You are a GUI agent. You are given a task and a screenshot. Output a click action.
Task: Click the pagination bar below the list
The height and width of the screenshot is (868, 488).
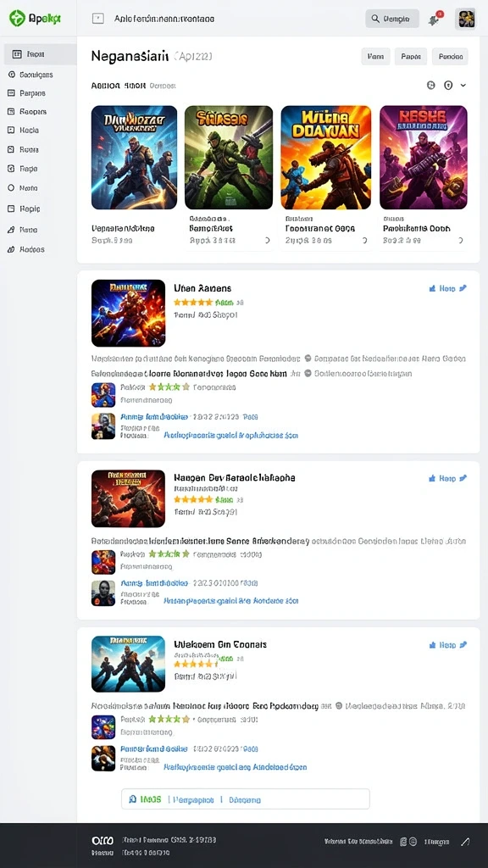(245, 799)
